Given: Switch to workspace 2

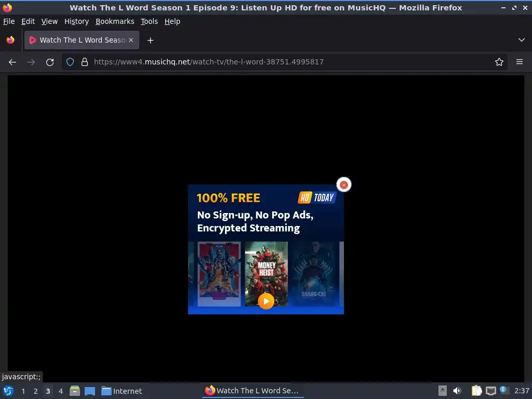Looking at the screenshot, I should click(x=36, y=391).
